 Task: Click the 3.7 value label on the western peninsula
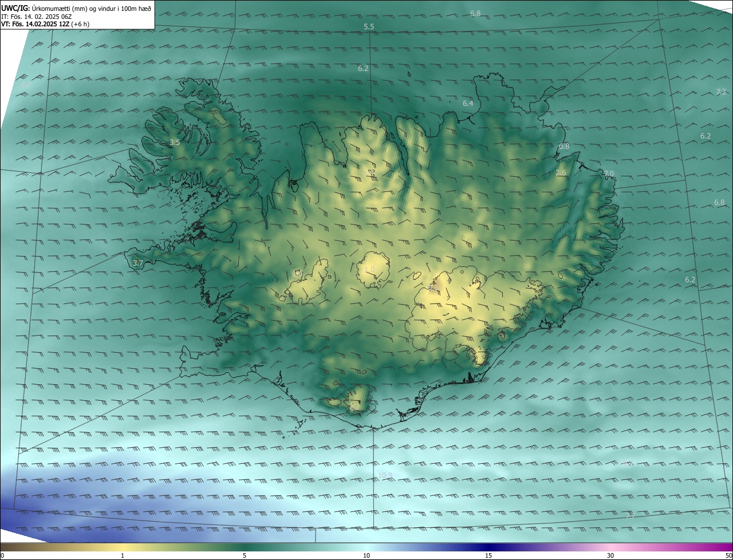pyautogui.click(x=137, y=263)
